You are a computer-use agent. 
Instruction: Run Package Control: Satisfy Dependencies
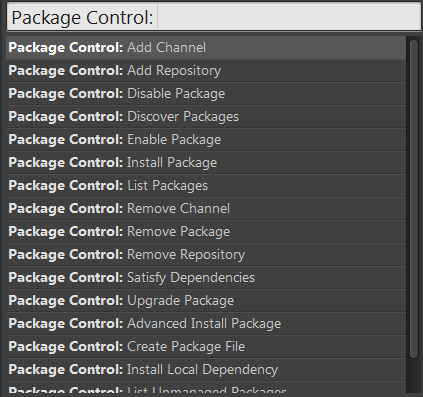[206, 278]
